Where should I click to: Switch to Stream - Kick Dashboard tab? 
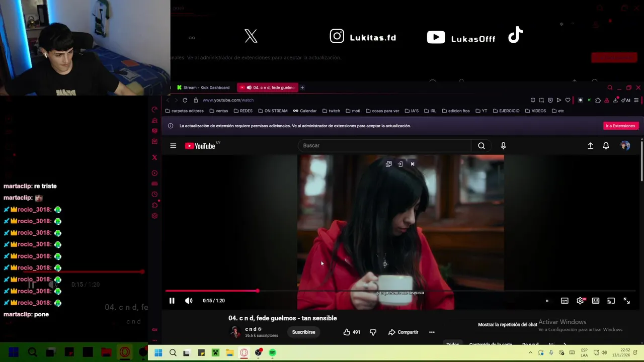coord(203,87)
